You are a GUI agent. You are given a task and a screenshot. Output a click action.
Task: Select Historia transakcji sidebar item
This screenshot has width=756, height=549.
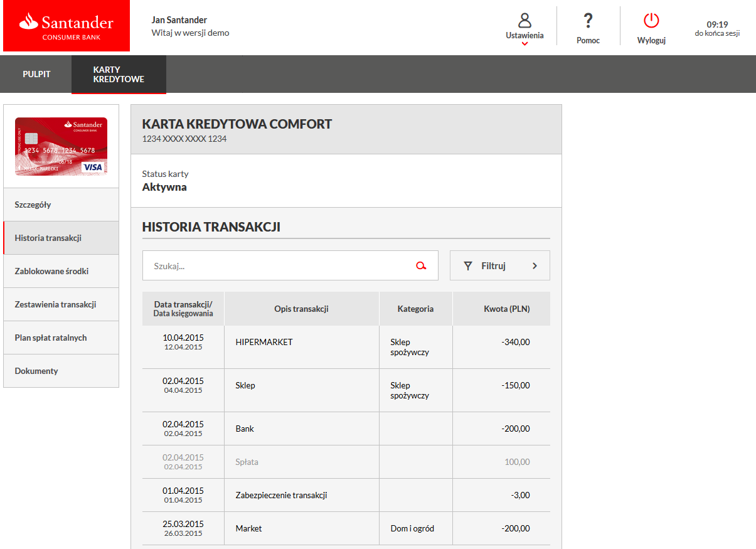point(61,238)
